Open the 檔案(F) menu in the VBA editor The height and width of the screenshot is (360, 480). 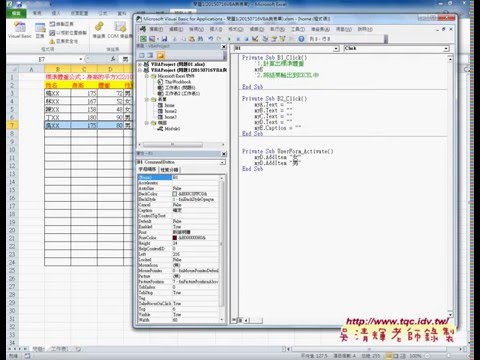tap(156, 29)
